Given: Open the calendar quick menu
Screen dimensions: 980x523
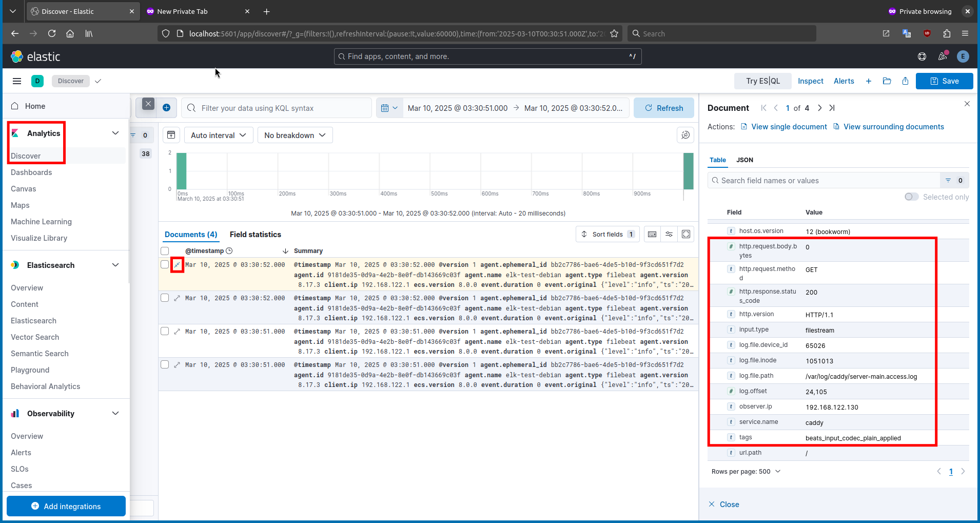Looking at the screenshot, I should click(x=389, y=108).
